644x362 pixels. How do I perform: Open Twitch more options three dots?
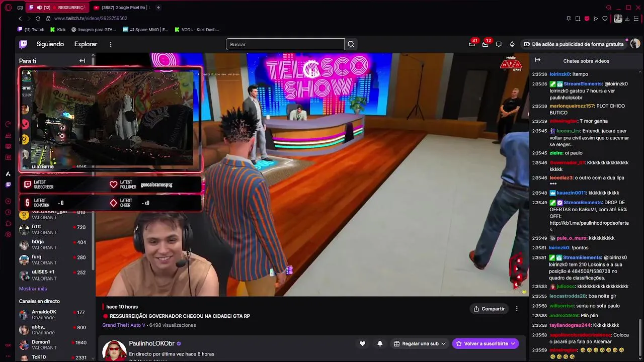coord(110,44)
